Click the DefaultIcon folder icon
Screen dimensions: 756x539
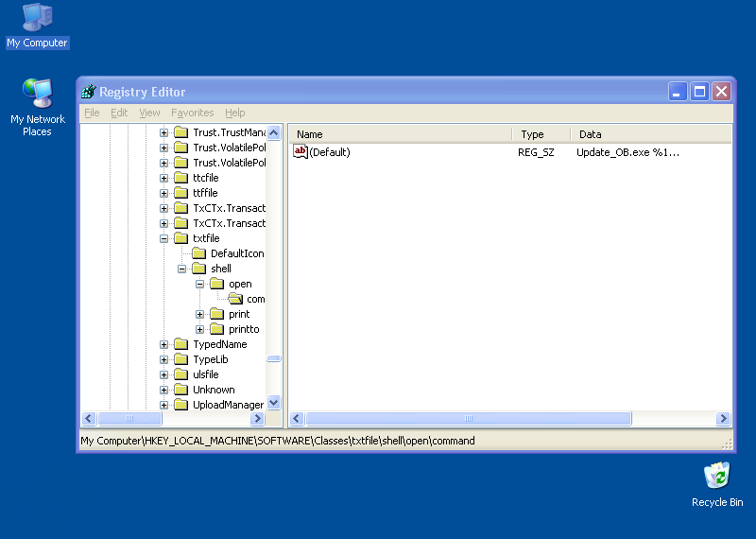point(198,253)
